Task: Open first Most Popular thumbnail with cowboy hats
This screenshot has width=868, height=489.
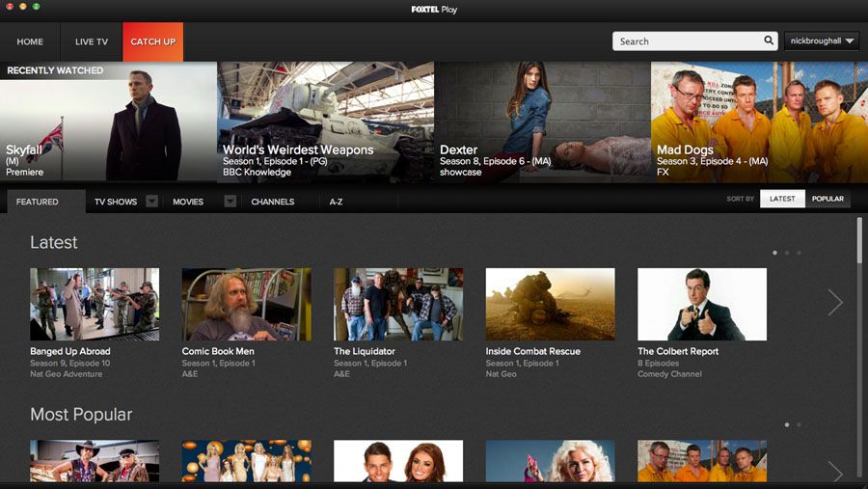Action: pos(95,461)
